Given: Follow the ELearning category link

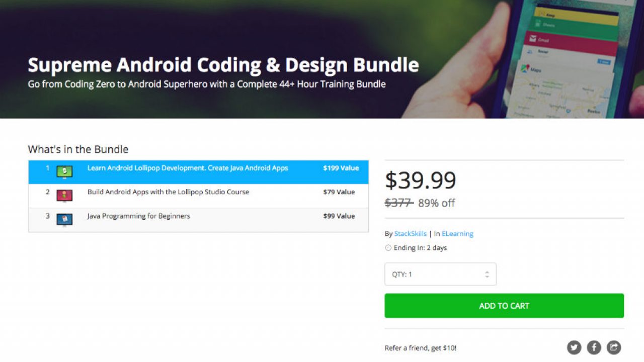Looking at the screenshot, I should [457, 234].
